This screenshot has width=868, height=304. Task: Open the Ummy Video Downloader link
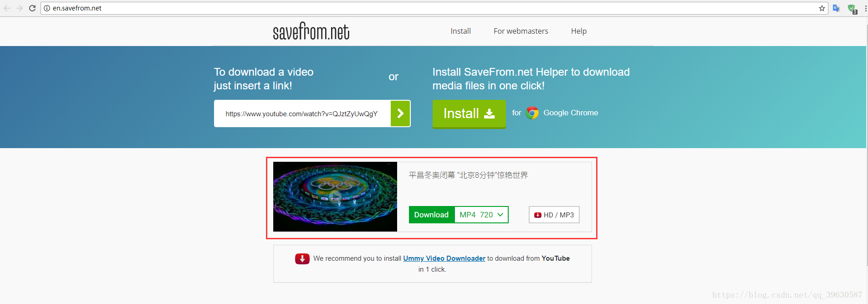(444, 258)
